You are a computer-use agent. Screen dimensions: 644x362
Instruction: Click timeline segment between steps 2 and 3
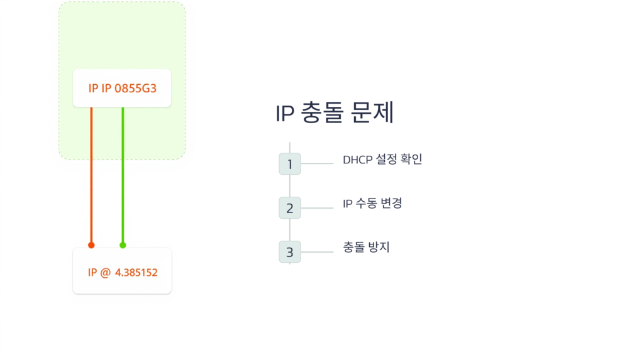click(290, 230)
